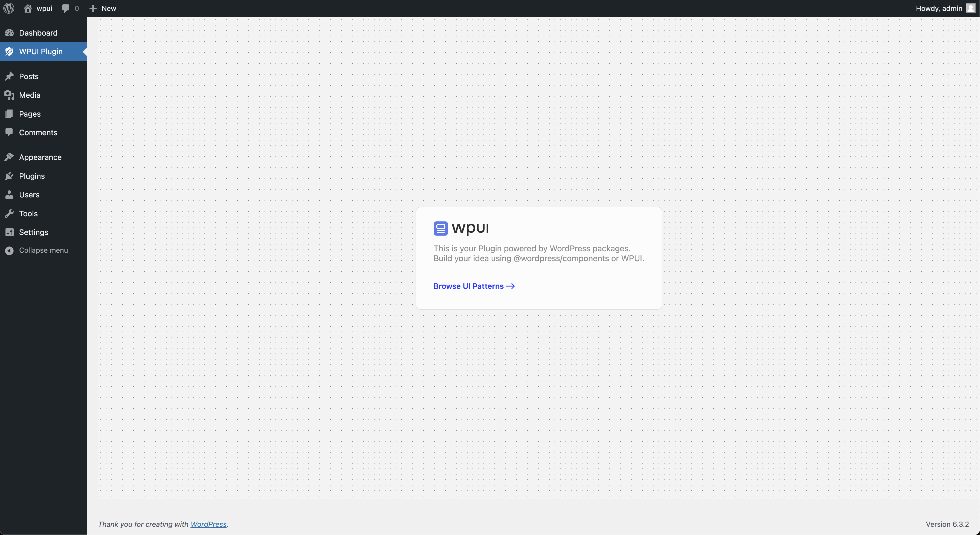The height and width of the screenshot is (535, 980).
Task: Collapse the admin sidebar menu
Action: tap(43, 251)
